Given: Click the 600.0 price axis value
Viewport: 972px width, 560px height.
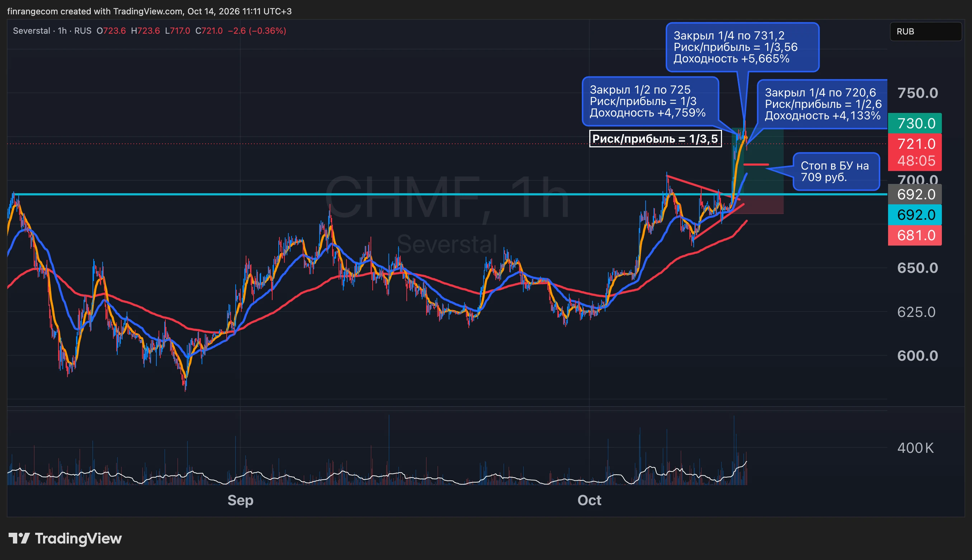Looking at the screenshot, I should 917,355.
